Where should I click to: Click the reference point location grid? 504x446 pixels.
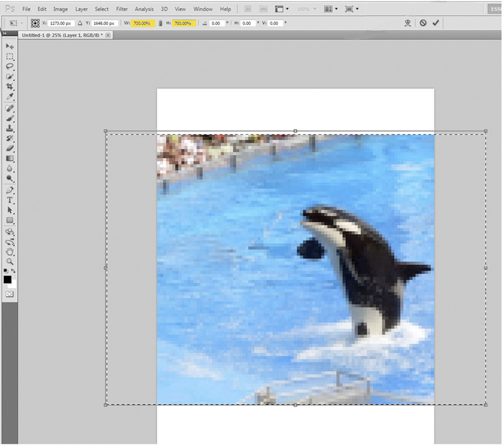pos(35,23)
